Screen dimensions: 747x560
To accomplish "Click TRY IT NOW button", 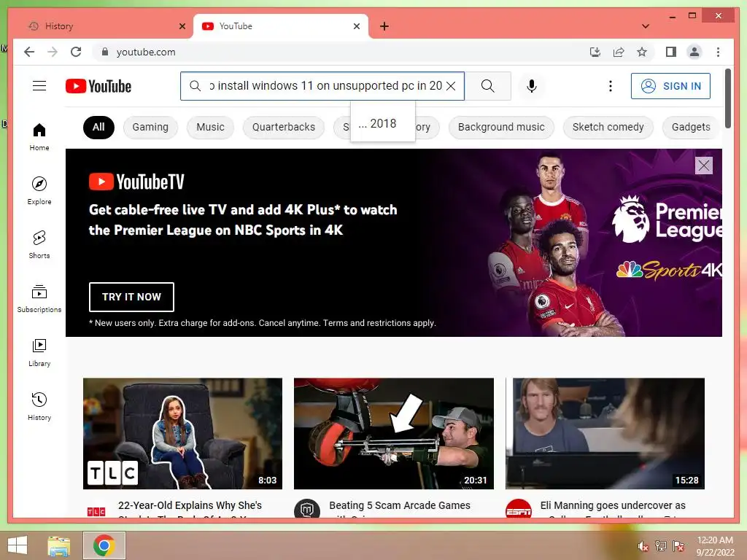I will (x=131, y=297).
